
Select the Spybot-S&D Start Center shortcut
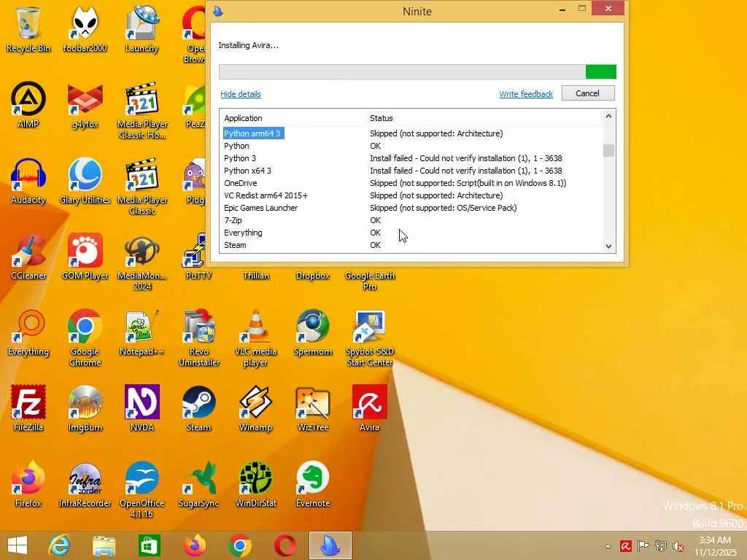tap(370, 338)
